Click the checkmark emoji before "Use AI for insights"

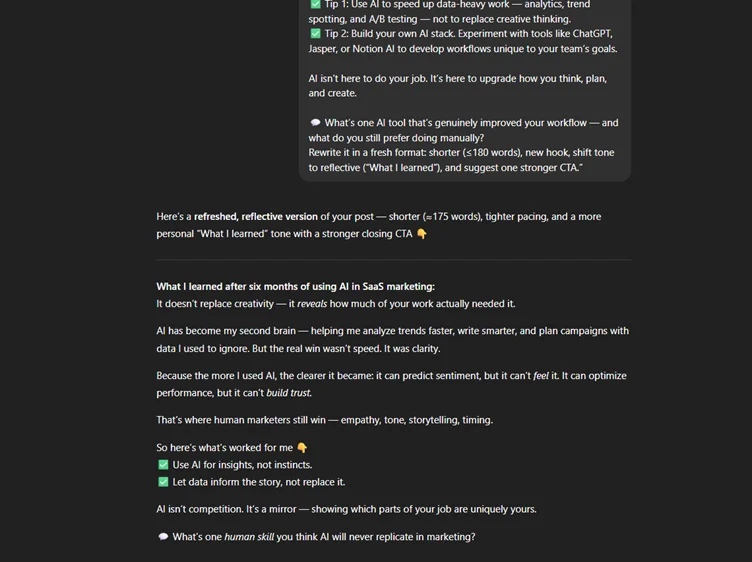[163, 465]
